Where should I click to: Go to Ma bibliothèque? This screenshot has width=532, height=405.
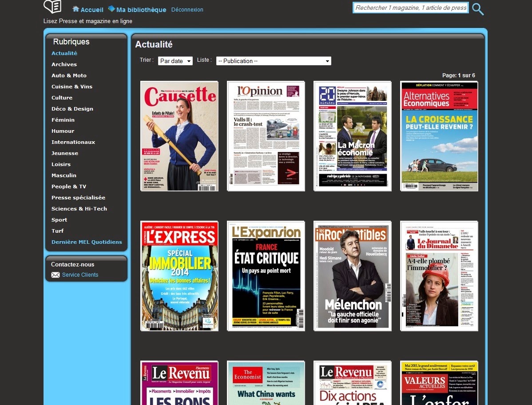(x=141, y=10)
